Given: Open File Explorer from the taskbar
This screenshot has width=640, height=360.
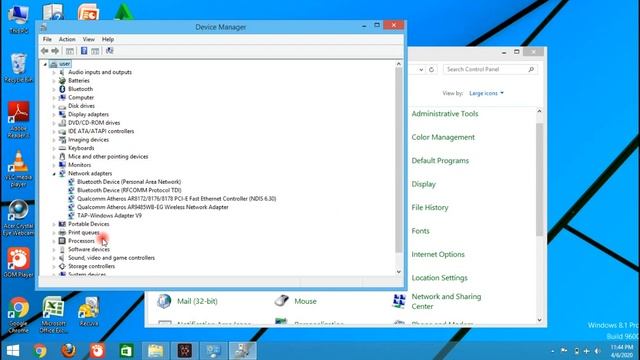Looking at the screenshot, I should coord(156,351).
